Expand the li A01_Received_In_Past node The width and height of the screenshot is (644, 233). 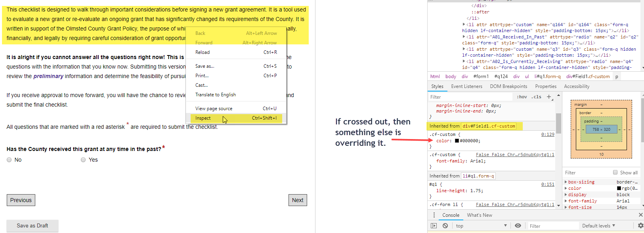point(464,37)
